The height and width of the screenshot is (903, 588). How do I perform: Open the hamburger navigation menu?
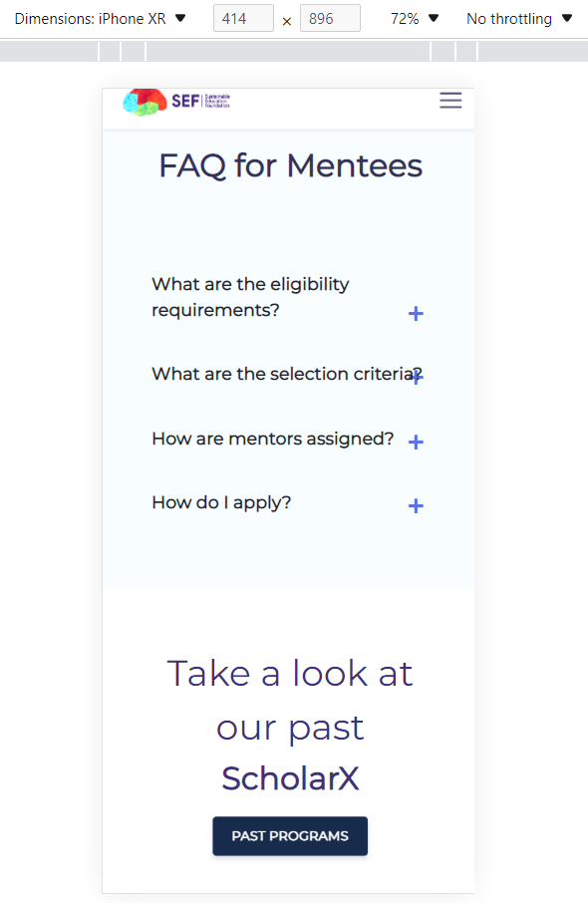450,101
